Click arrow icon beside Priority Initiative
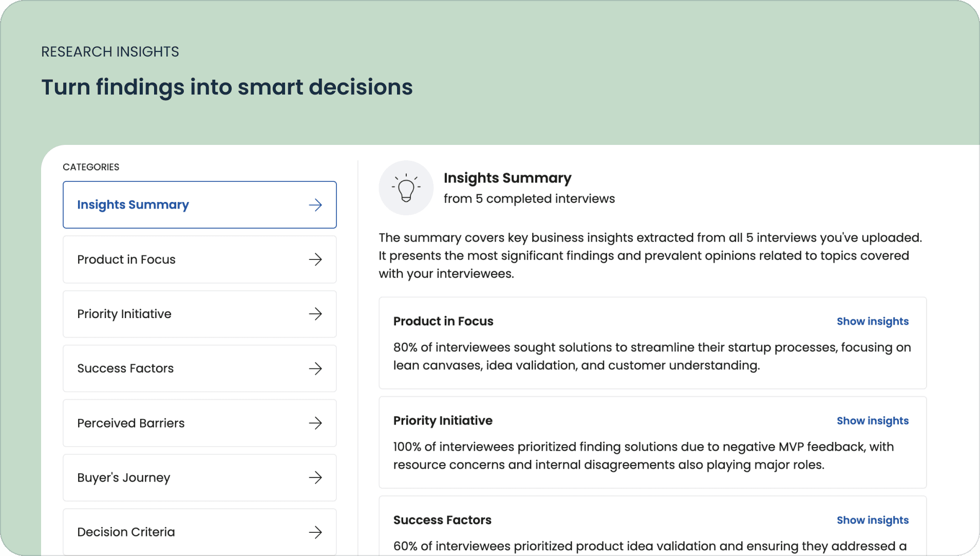Screen dimensions: 980x556 click(315, 314)
